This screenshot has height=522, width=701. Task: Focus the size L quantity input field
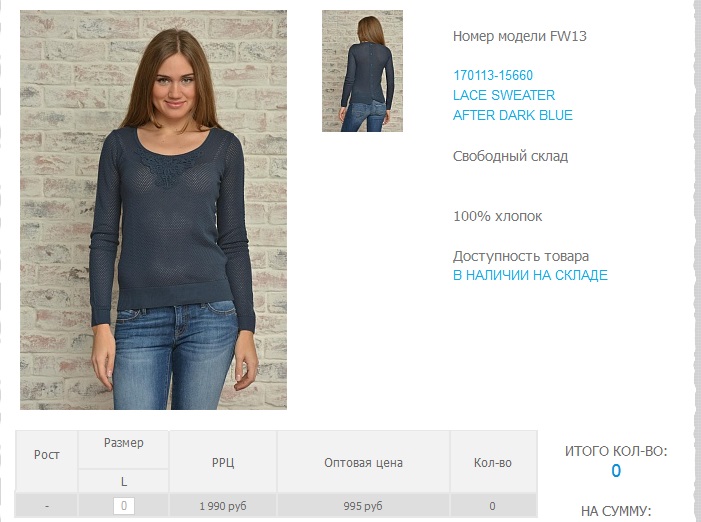click(124, 506)
